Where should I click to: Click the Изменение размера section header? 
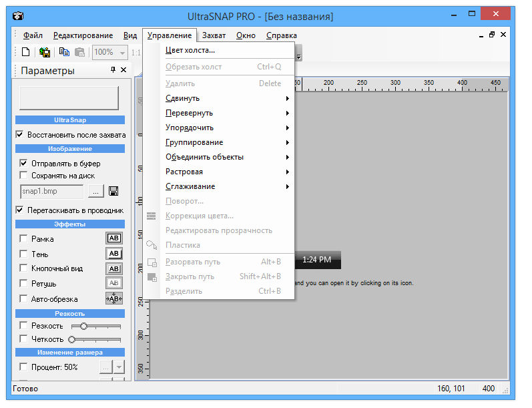click(70, 353)
